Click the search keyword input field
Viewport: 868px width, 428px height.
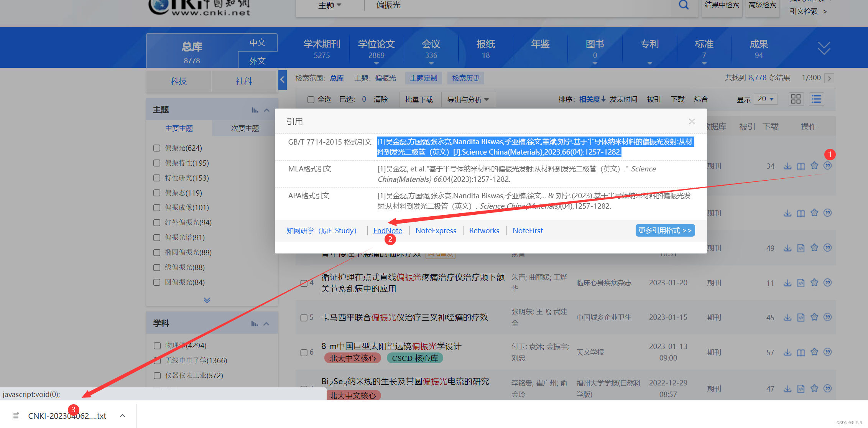click(x=518, y=5)
